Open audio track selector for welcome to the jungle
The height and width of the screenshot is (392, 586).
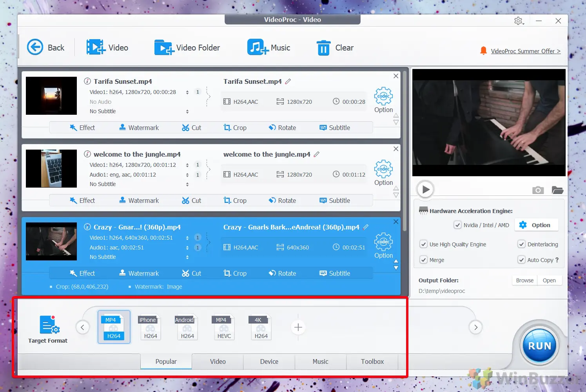187,175
